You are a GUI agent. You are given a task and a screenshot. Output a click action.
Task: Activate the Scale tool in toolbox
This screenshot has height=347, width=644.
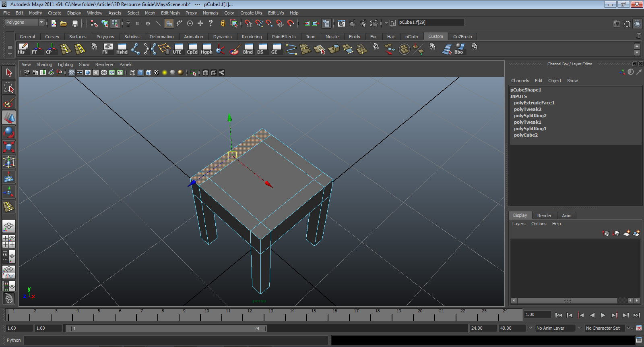[9, 147]
